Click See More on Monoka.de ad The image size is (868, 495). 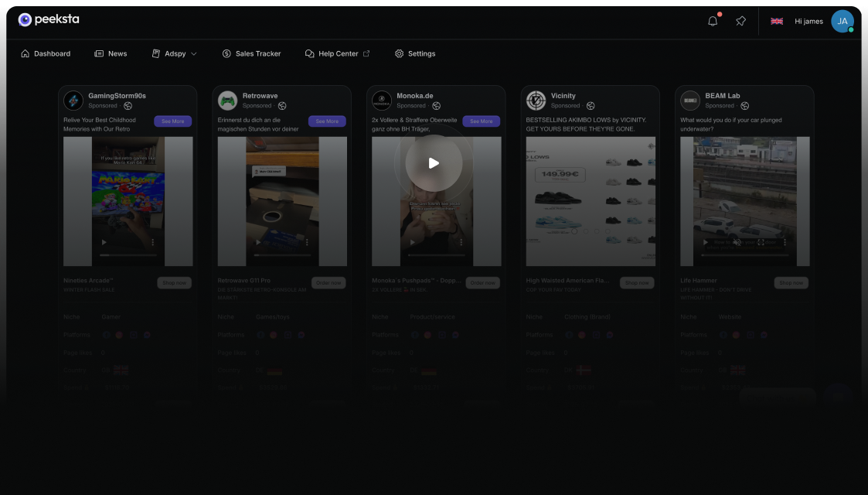pyautogui.click(x=481, y=121)
